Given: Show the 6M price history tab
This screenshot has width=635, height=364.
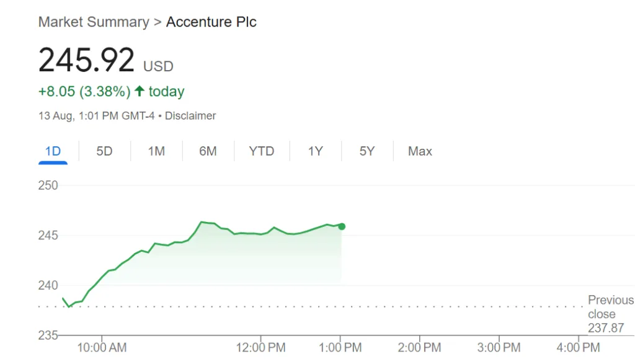Looking at the screenshot, I should tap(208, 151).
